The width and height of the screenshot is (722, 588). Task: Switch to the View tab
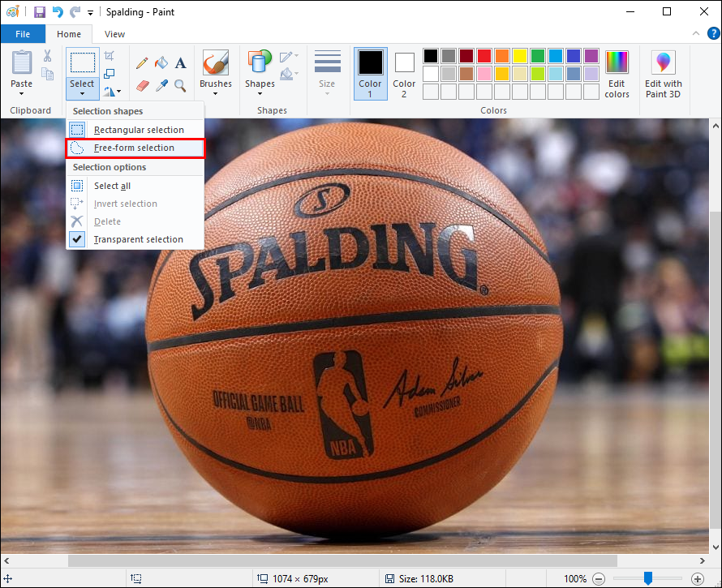tap(114, 34)
